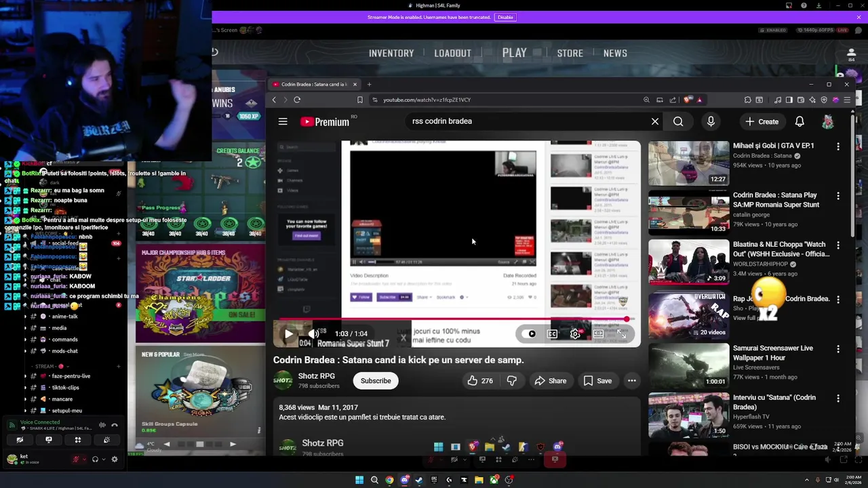Image resolution: width=868 pixels, height=488 pixels.
Task: Toggle Discord noise suppression icon
Action: [x=102, y=425]
